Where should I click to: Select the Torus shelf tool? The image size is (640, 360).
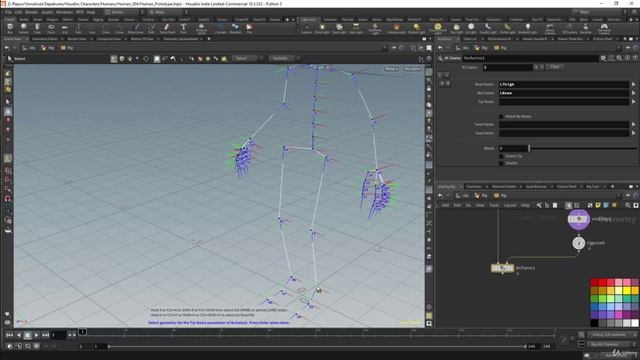pyautogui.click(x=51, y=28)
